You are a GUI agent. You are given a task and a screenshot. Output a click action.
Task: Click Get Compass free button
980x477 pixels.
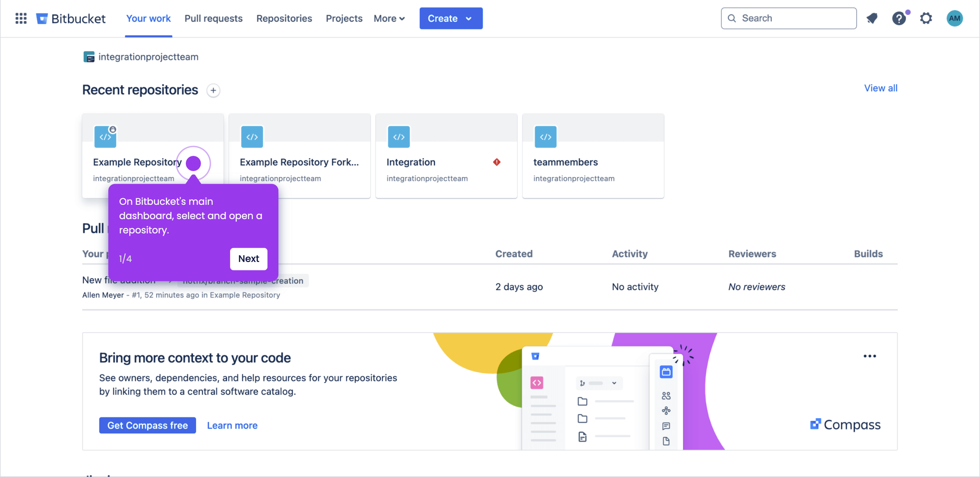[148, 425]
